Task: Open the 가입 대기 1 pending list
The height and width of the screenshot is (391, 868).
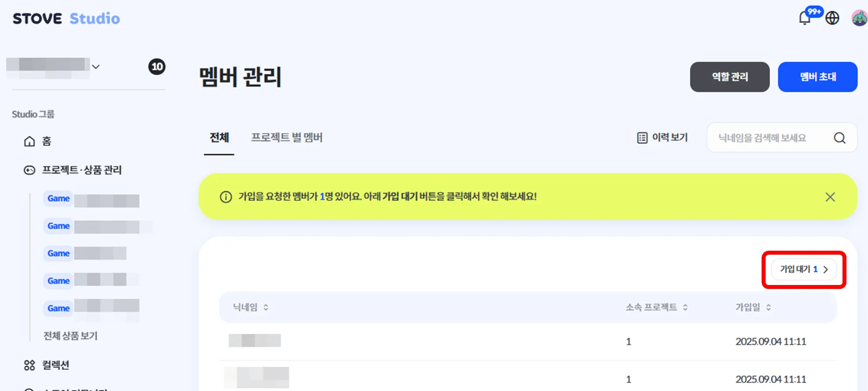Action: (804, 269)
